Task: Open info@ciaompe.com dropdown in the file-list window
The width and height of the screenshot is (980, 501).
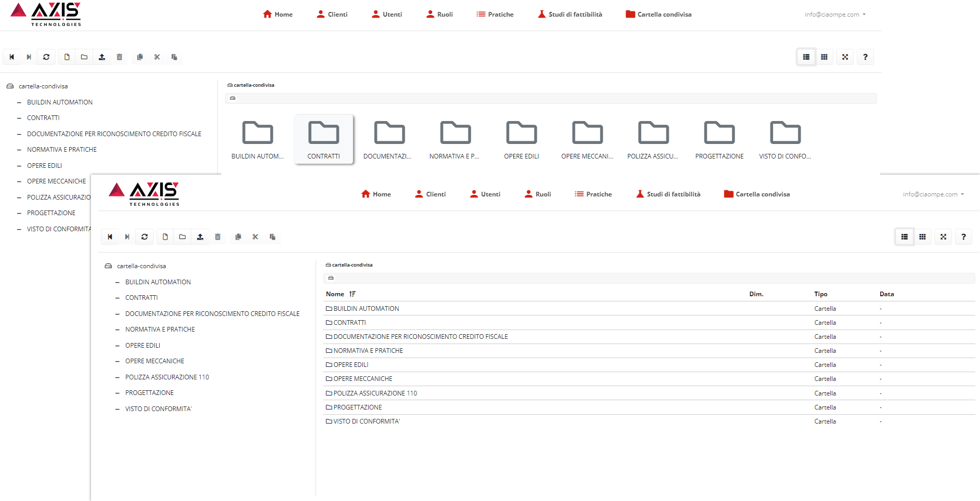Action: [933, 194]
